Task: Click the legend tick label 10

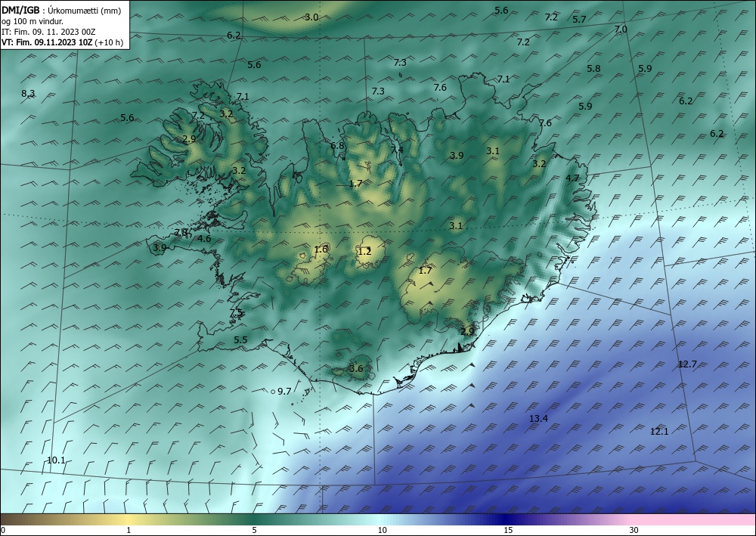Action: (383, 531)
